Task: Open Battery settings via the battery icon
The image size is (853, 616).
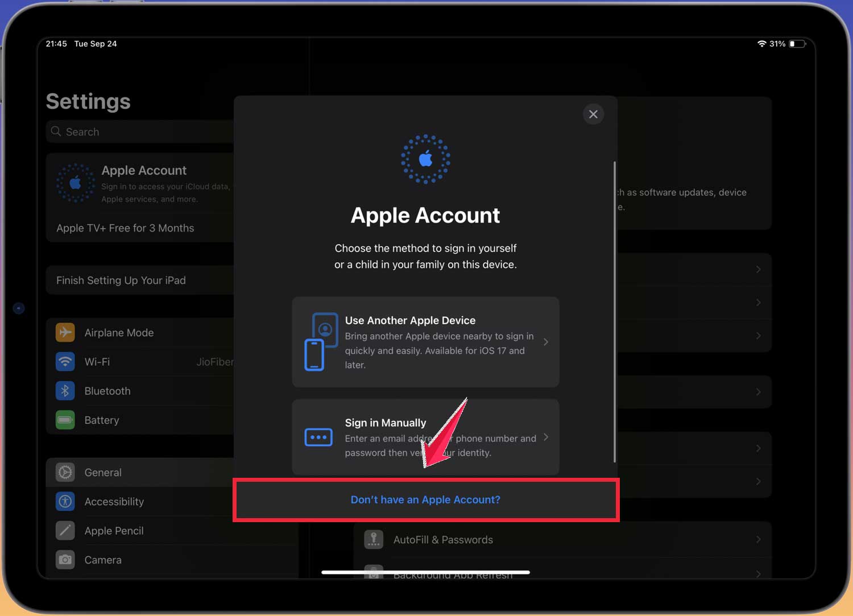Action: click(x=65, y=420)
